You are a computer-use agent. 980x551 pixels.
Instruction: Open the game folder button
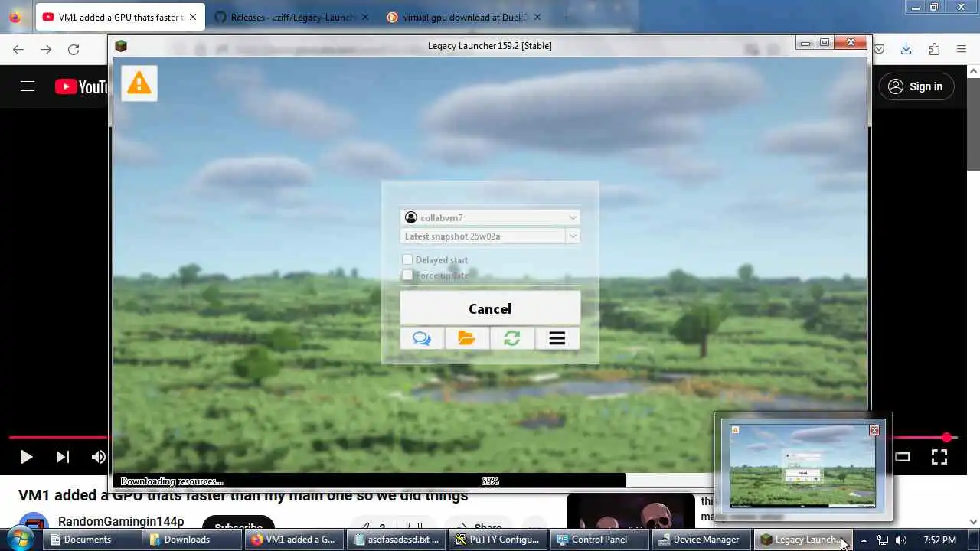[x=467, y=338]
